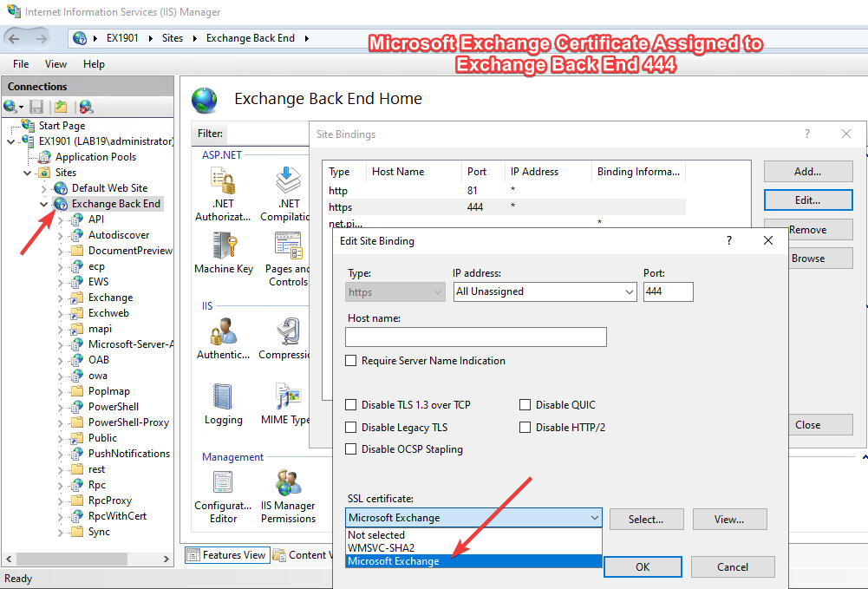868x589 pixels.
Task: Select the Autodiscover application node
Action: pyautogui.click(x=119, y=235)
